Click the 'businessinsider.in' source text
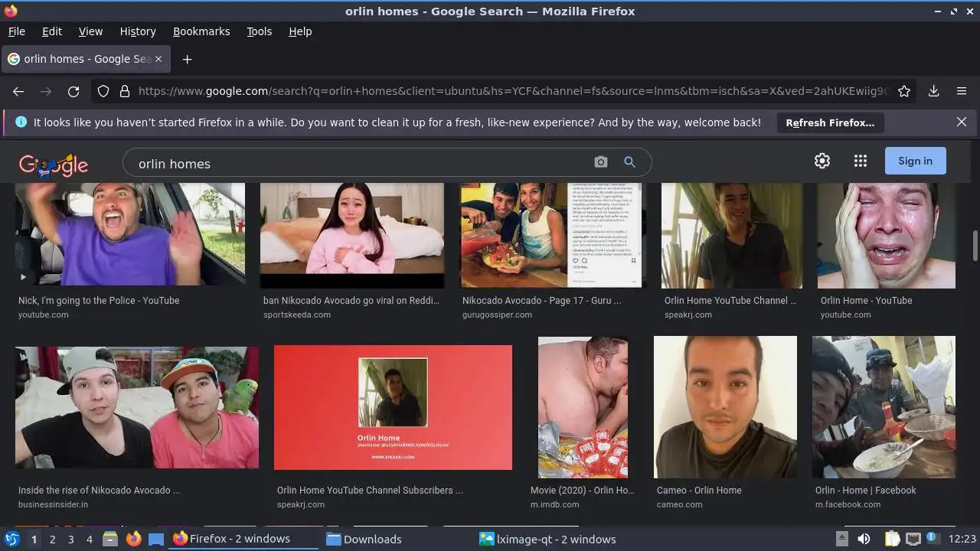 [x=53, y=504]
